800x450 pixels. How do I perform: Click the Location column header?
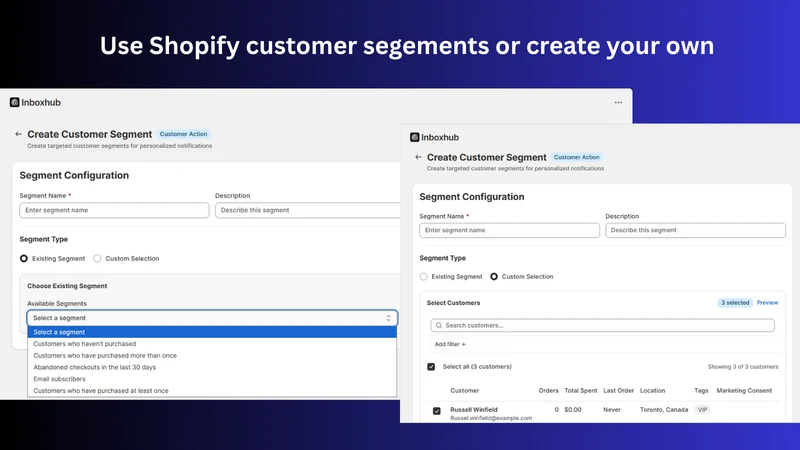653,391
